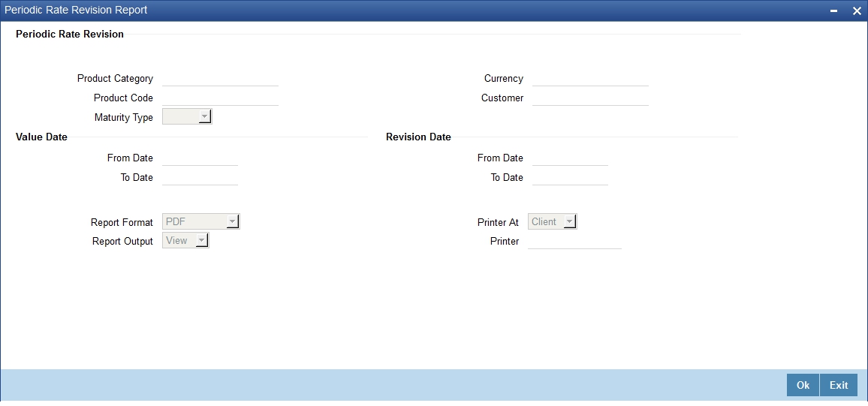The width and height of the screenshot is (868, 406).
Task: Open the Report Format PDF dropdown
Action: (x=201, y=222)
